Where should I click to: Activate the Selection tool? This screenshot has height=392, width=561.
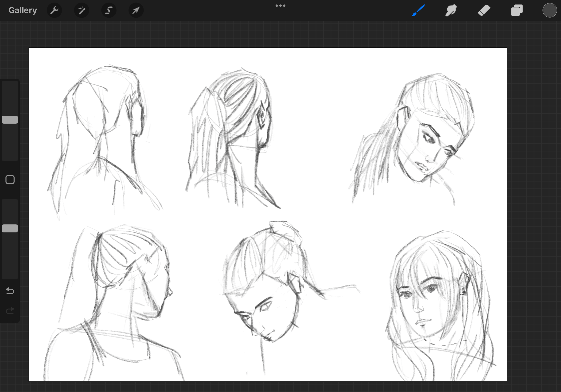[109, 10]
